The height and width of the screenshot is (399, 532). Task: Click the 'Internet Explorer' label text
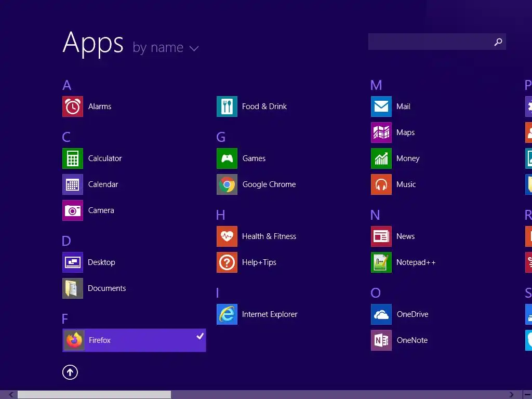pos(270,314)
